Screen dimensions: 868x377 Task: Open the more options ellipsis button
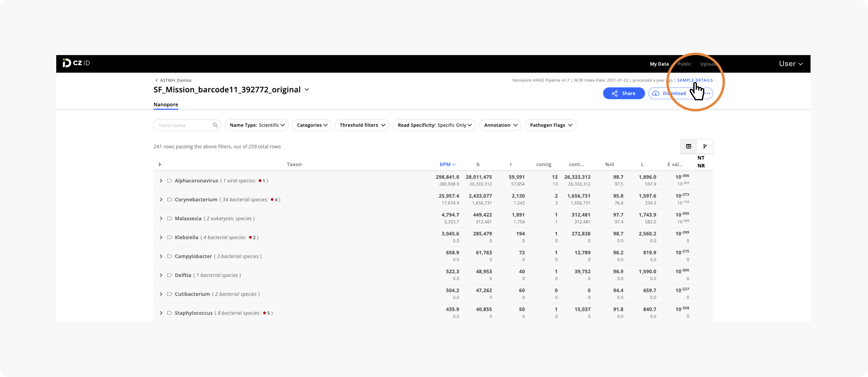708,93
